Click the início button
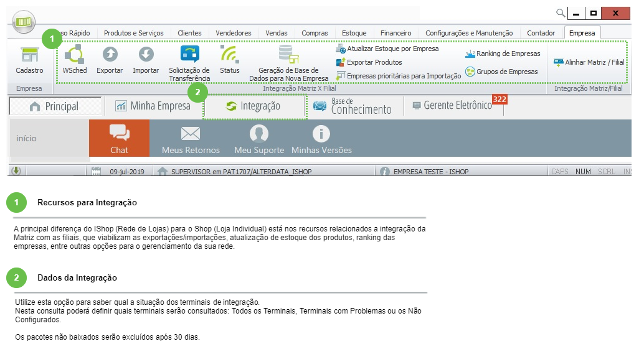The image size is (644, 354). (49, 138)
